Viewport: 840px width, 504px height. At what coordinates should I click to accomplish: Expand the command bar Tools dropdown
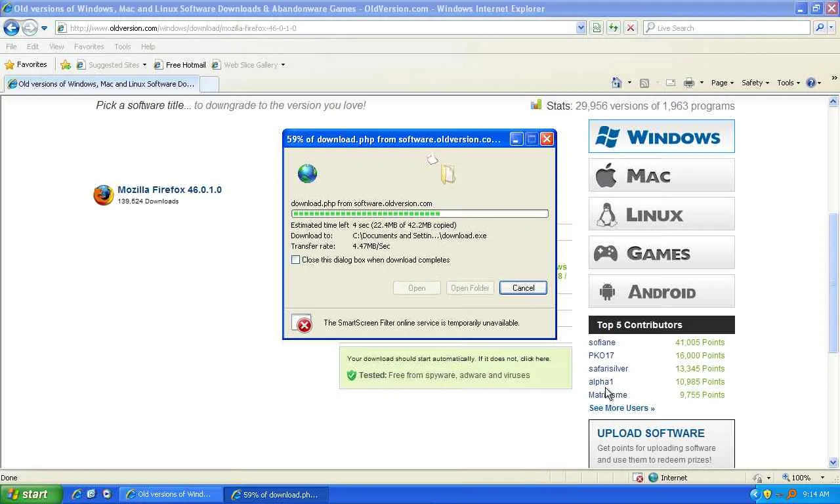(789, 83)
